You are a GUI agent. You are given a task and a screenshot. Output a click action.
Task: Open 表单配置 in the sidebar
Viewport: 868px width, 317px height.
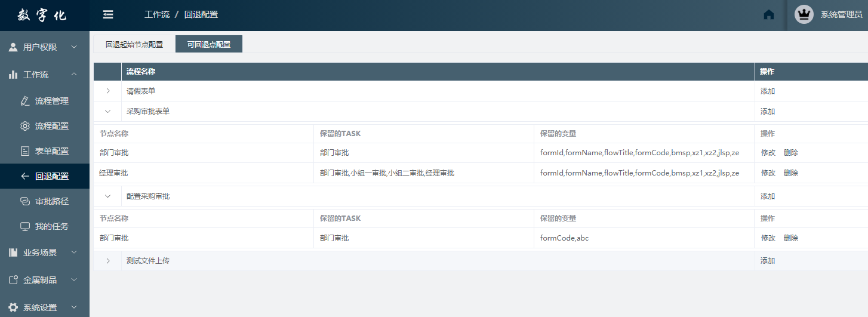click(x=51, y=151)
